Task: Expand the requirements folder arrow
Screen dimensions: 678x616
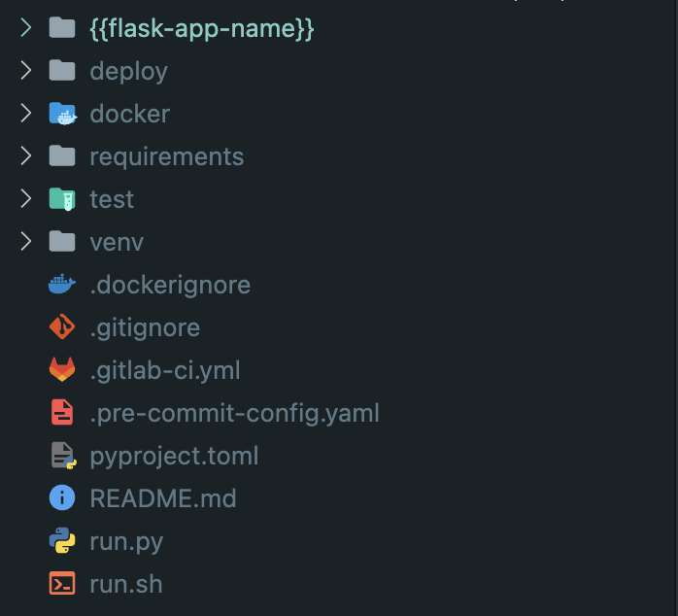Action: click(x=25, y=156)
